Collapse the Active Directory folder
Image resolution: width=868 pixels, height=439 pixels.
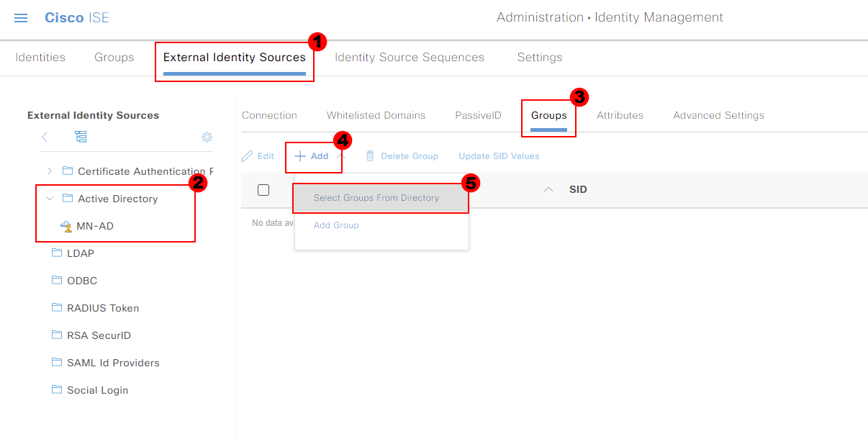[x=49, y=199]
